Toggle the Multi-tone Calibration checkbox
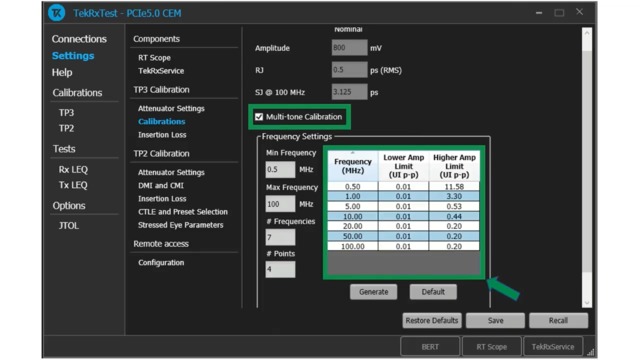This screenshot has width=640, height=360. pos(259,117)
